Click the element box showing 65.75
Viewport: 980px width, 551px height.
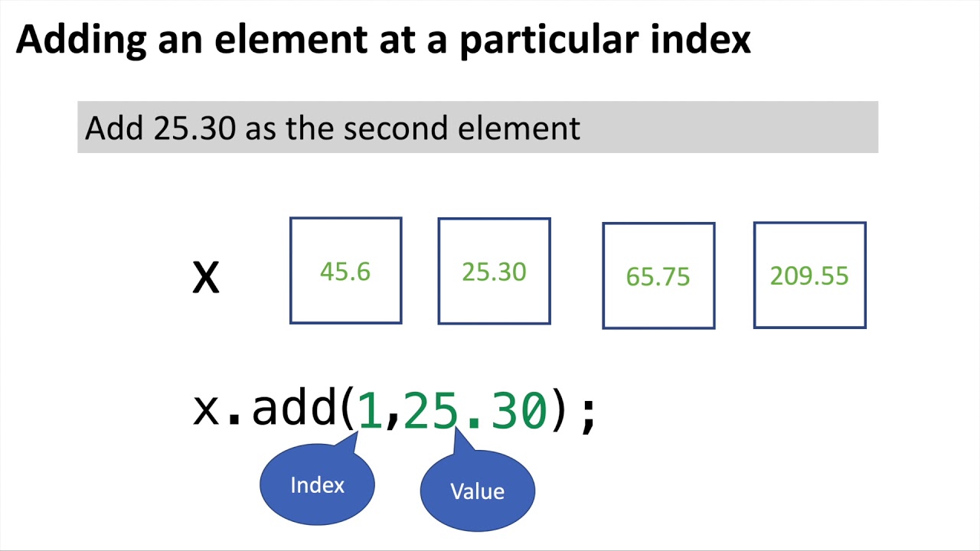pos(658,275)
